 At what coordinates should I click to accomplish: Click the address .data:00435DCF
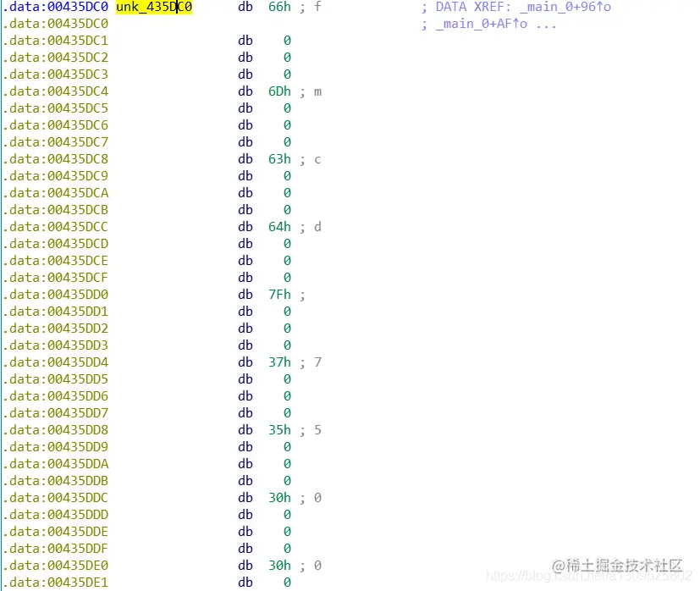pyautogui.click(x=55, y=278)
